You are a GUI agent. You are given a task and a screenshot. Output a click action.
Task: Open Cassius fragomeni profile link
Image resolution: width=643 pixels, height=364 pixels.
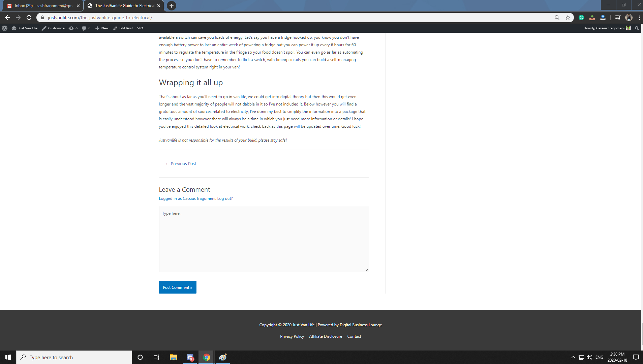click(x=199, y=199)
